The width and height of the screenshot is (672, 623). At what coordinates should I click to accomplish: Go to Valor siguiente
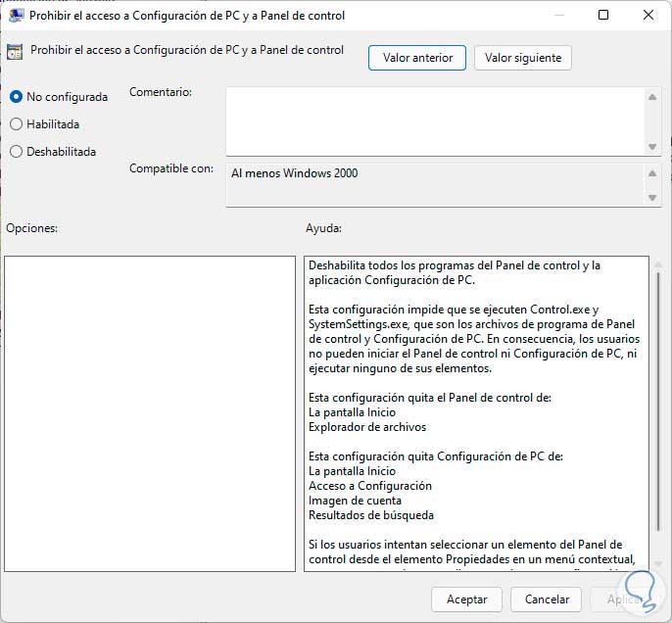(x=522, y=58)
